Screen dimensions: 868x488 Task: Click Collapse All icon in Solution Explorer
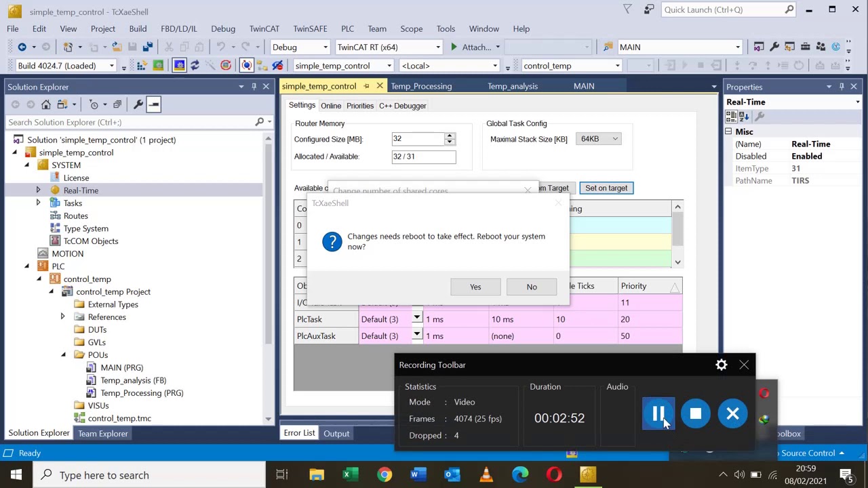click(x=117, y=104)
